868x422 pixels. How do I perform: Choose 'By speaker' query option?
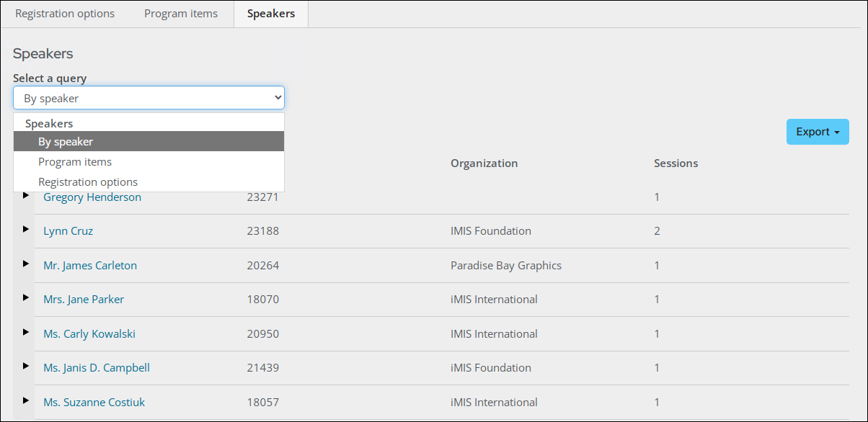point(66,142)
